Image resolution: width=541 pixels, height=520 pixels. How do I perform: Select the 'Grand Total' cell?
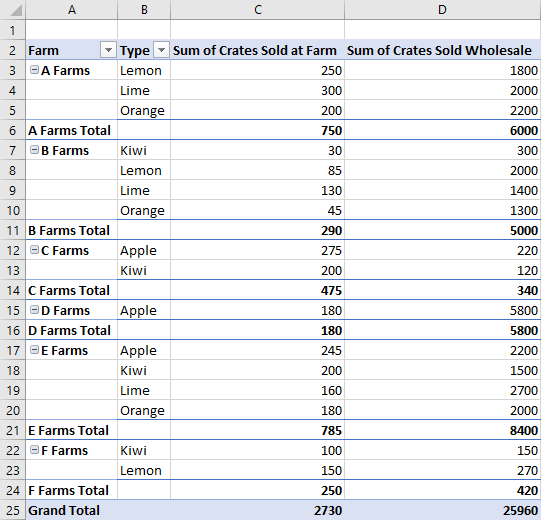click(71, 510)
